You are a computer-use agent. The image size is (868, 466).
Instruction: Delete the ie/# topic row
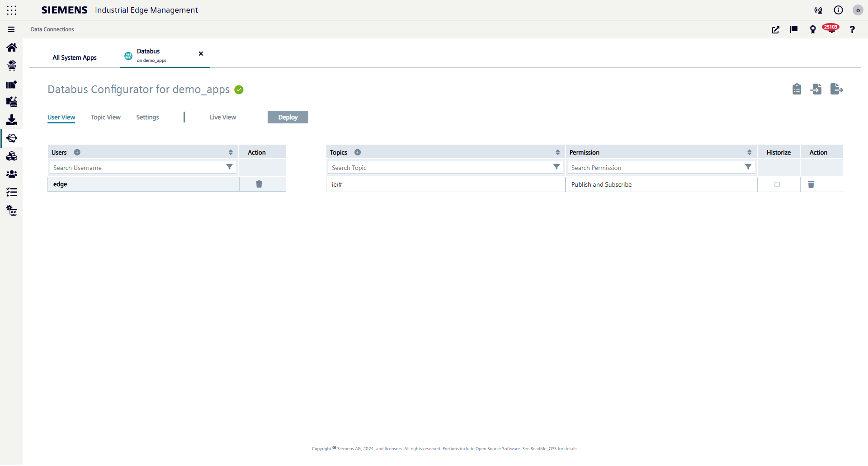click(x=811, y=184)
